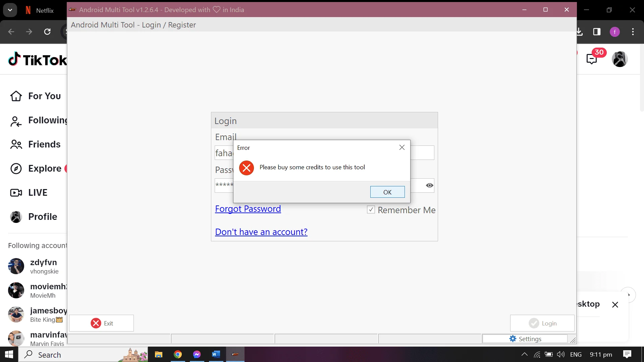Open the Forgot Password link
Image resolution: width=644 pixels, height=362 pixels.
(248, 209)
